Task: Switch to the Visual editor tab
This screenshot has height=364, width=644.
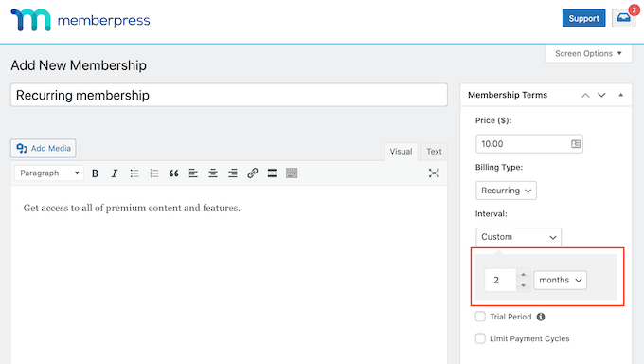Action: [401, 152]
